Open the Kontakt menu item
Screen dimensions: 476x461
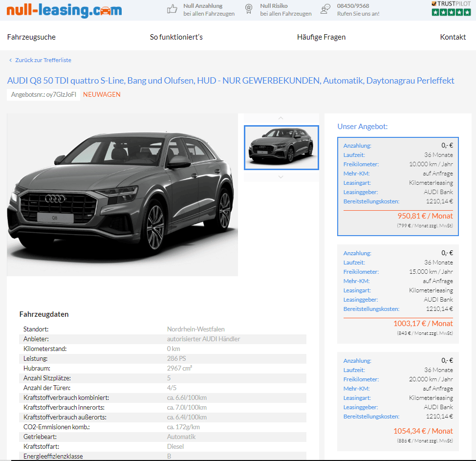tap(453, 37)
